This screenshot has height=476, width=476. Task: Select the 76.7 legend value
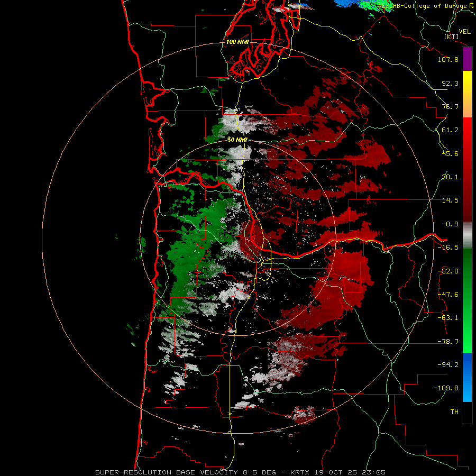pyautogui.click(x=450, y=106)
